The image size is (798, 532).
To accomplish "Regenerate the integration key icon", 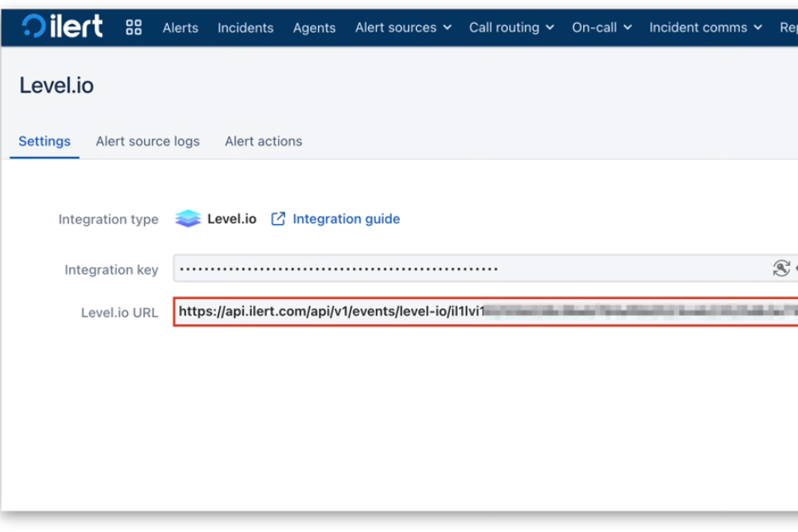I will [781, 269].
